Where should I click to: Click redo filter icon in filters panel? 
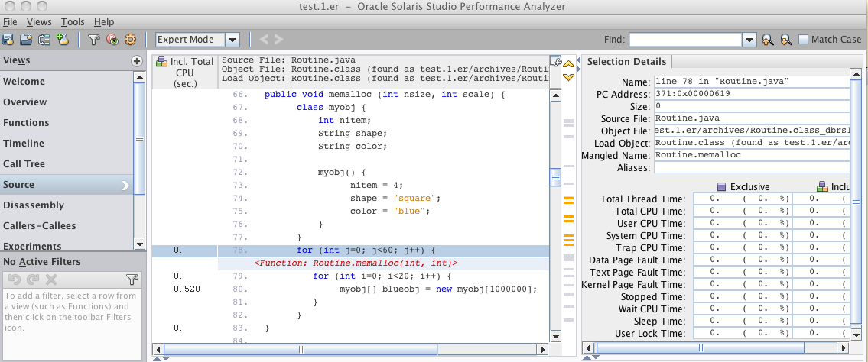coord(33,279)
